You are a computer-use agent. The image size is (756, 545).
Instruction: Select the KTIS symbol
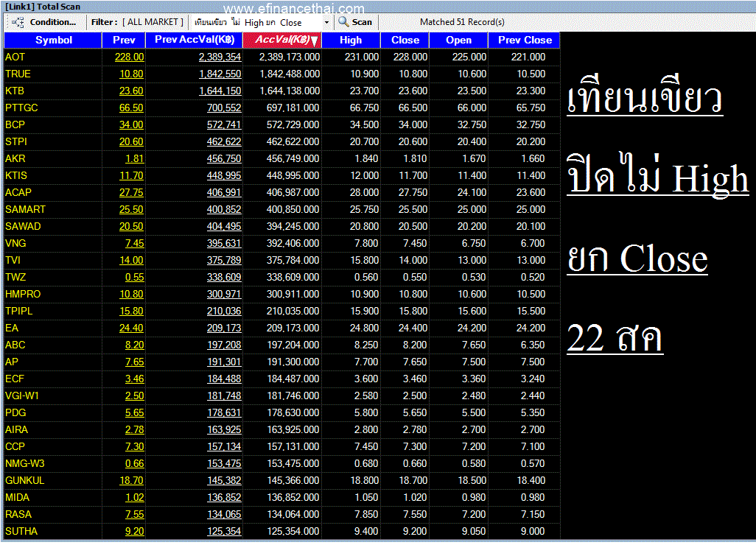tap(16, 175)
